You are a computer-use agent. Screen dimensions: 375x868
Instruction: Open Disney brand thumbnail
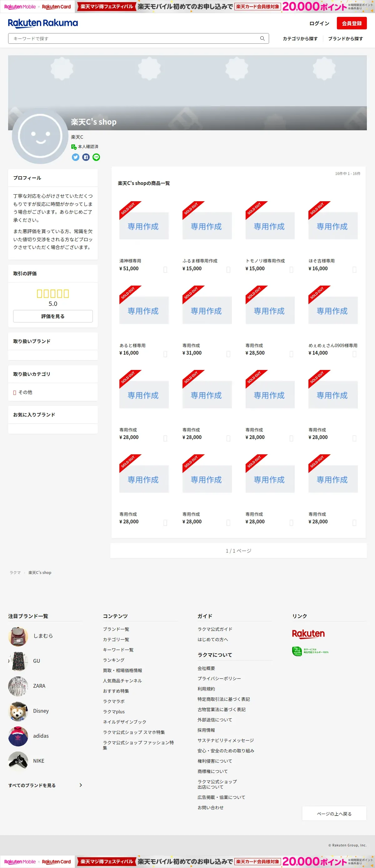[x=18, y=711]
